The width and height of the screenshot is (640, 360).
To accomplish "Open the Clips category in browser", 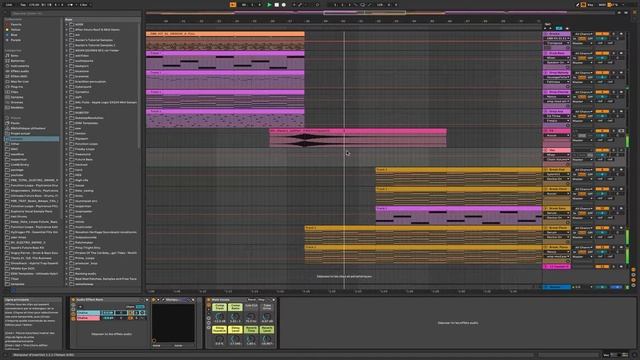I will [14, 92].
